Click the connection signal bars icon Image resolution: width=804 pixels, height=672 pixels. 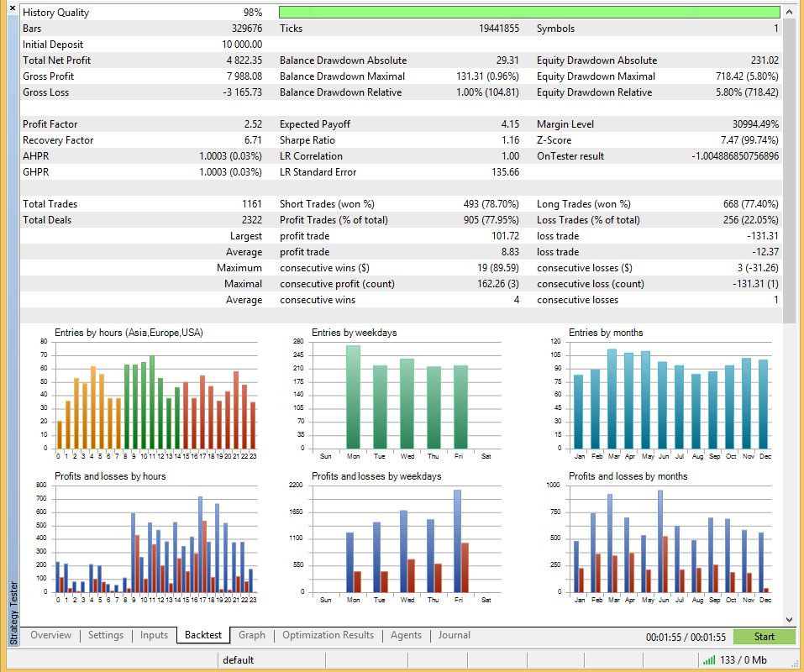[709, 660]
